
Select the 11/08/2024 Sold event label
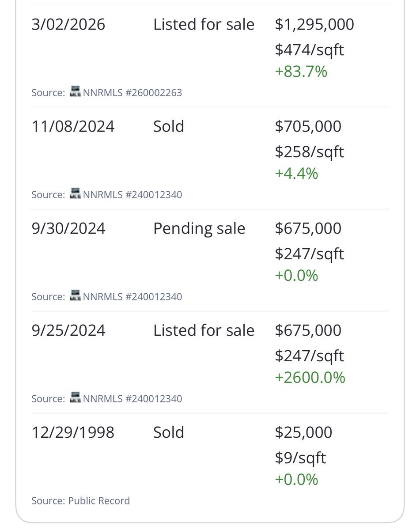[169, 126]
